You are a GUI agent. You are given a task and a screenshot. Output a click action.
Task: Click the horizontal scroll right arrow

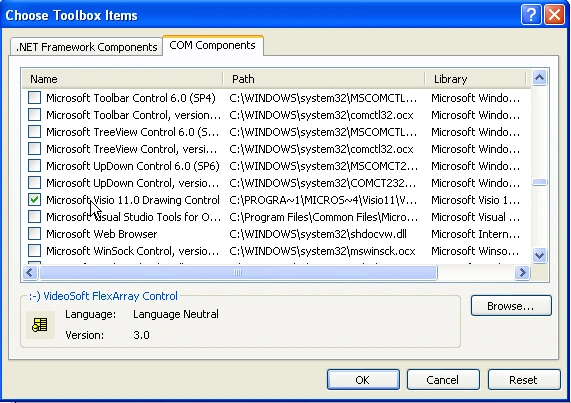tap(523, 272)
